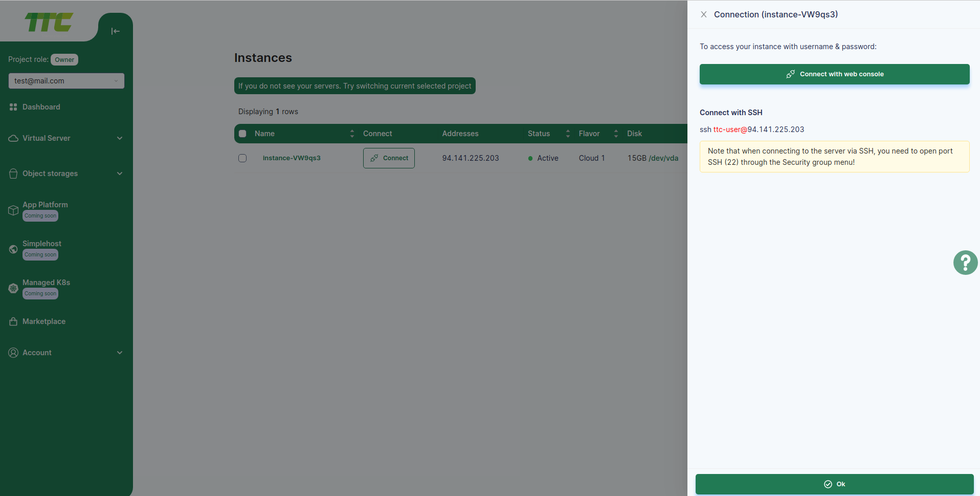980x496 pixels.
Task: Click the Connect column header
Action: 377,134
